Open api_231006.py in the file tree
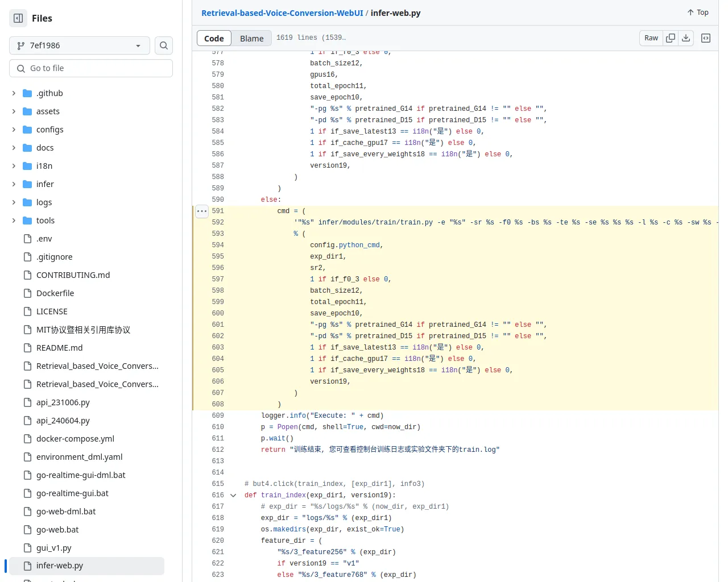 point(63,402)
